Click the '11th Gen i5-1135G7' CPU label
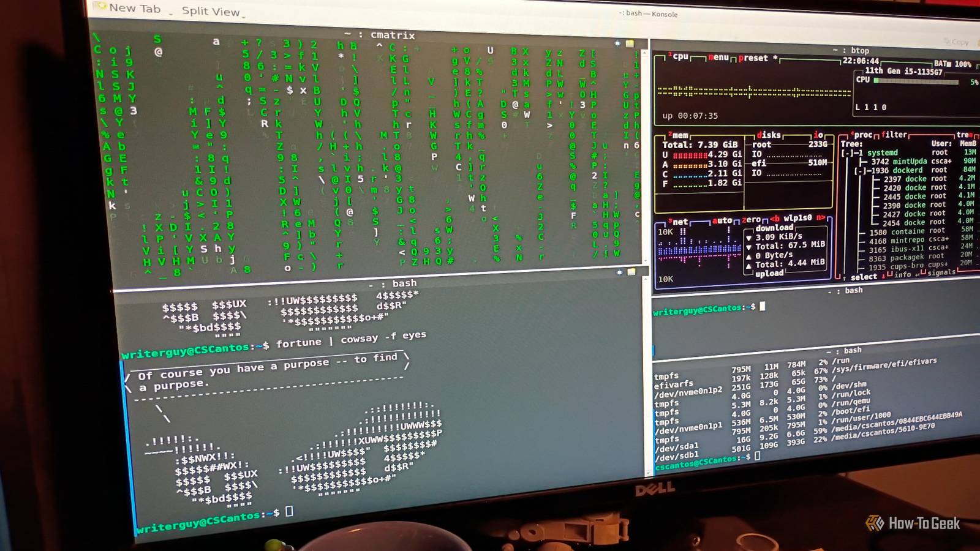The width and height of the screenshot is (980, 551). click(x=903, y=71)
